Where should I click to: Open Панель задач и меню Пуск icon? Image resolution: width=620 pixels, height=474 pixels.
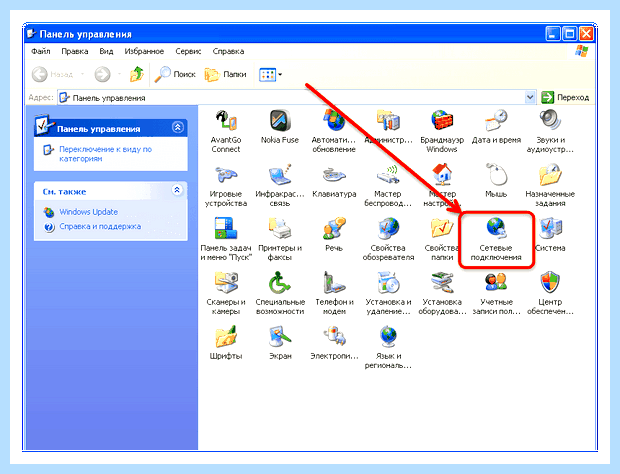click(225, 240)
